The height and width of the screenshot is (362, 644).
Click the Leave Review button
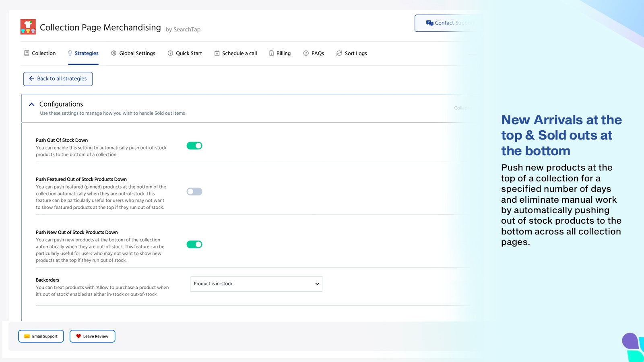tap(93, 336)
